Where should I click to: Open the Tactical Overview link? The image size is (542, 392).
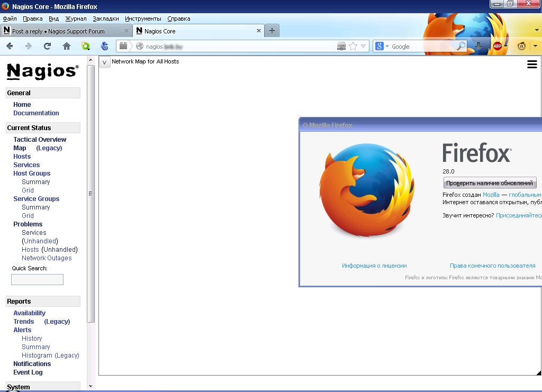(40, 140)
